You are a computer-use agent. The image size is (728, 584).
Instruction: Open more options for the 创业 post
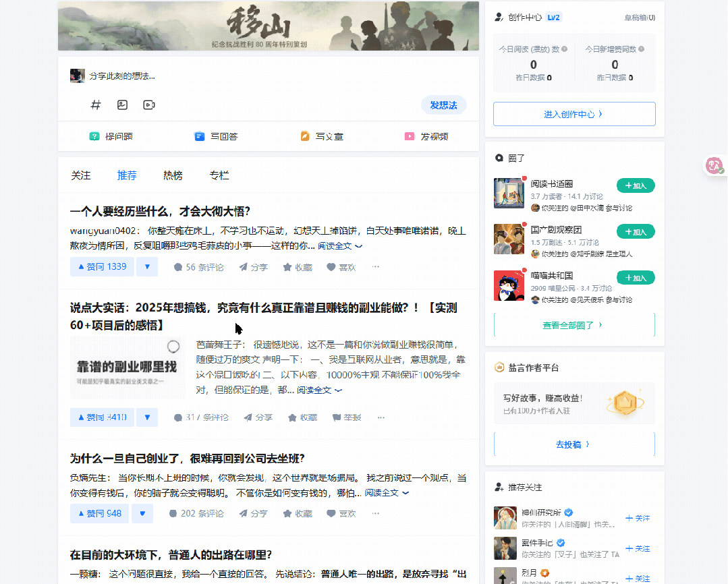pyautogui.click(x=376, y=513)
